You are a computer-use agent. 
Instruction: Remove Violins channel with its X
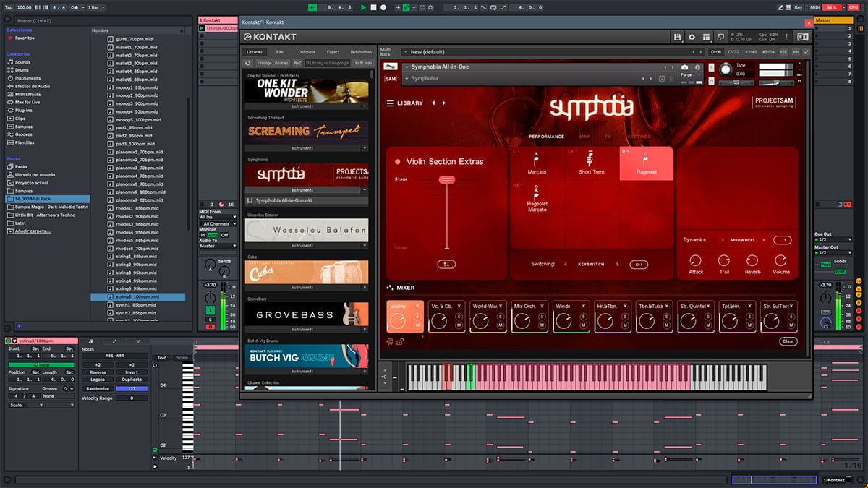pyautogui.click(x=418, y=306)
